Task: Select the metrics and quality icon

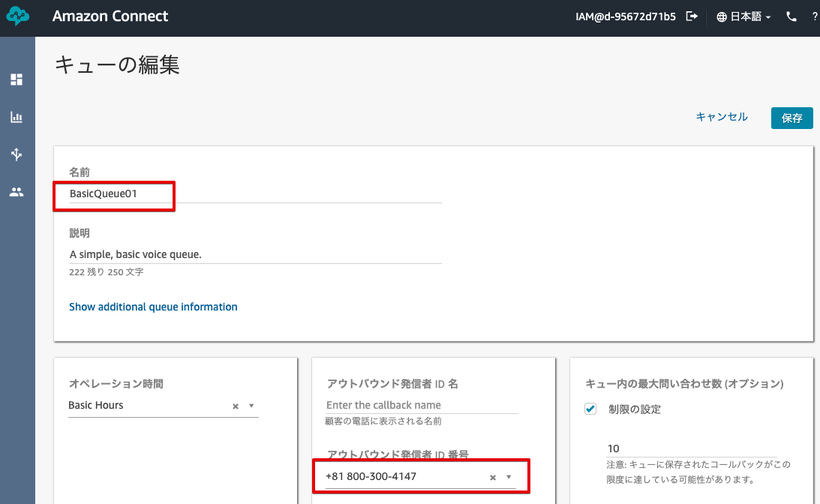Action: 17,117
